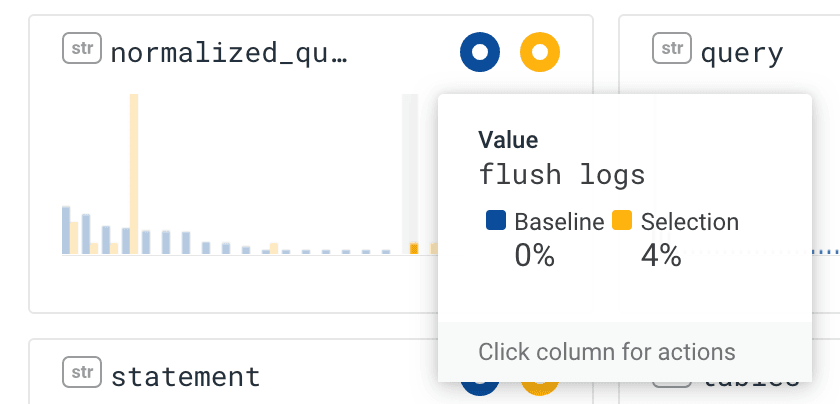The image size is (840, 404).
Task: Click the 4% selection percentage
Action: (661, 255)
